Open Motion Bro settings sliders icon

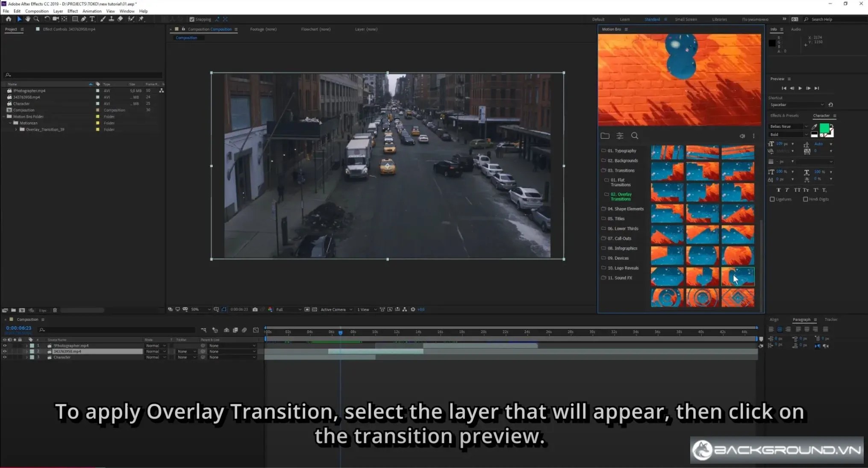620,136
